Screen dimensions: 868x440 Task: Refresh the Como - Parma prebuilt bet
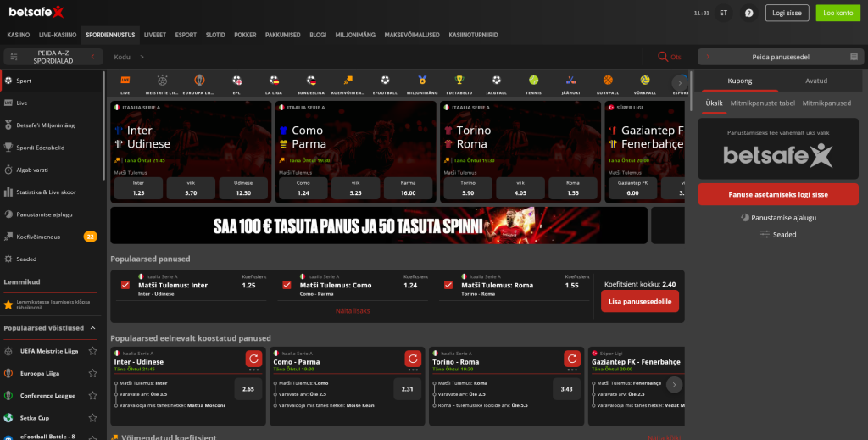[413, 359]
